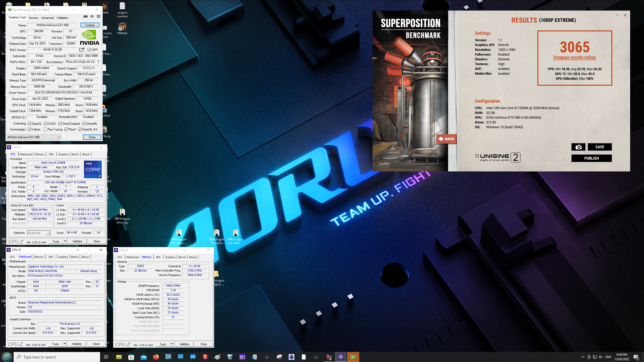This screenshot has height=362, width=644.
Task: Click the DRAM Frequency 3400.0 MHz value
Action: [x=173, y=286]
